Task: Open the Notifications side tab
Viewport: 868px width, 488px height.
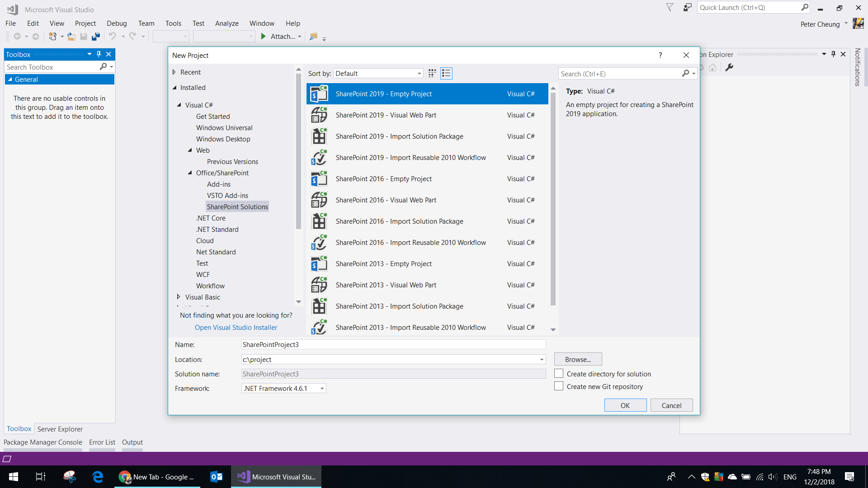Action: click(x=858, y=67)
